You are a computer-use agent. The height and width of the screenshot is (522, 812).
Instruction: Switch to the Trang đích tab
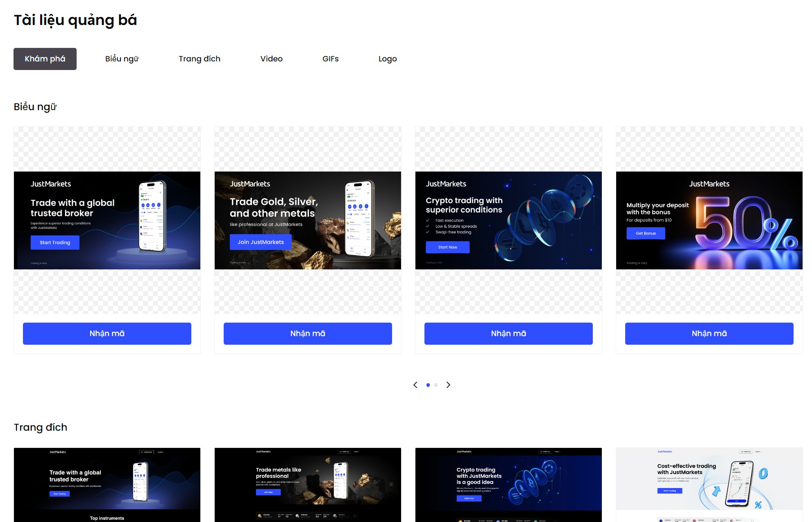(200, 59)
